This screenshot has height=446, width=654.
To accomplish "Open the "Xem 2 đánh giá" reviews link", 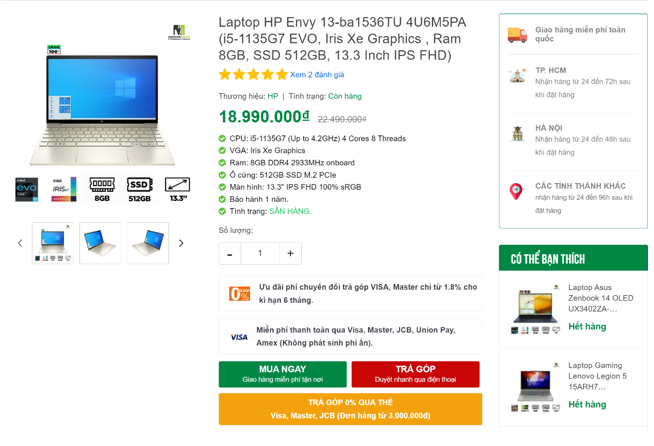I will coord(317,75).
